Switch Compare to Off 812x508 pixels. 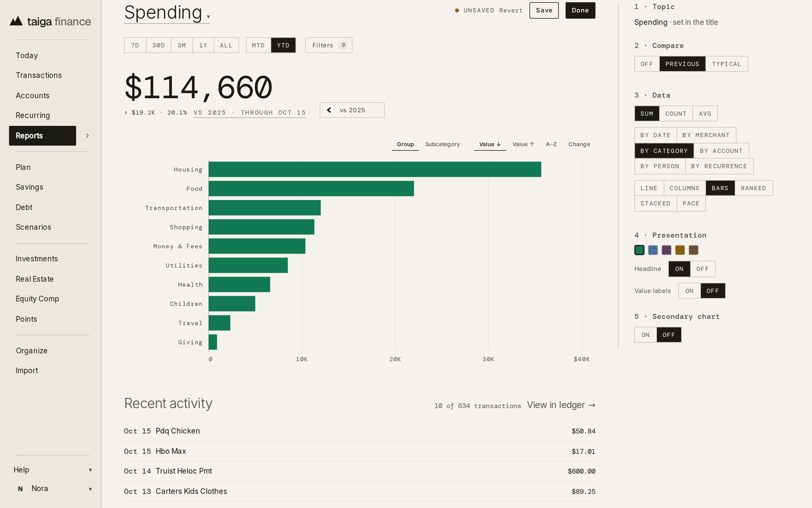[x=647, y=64]
